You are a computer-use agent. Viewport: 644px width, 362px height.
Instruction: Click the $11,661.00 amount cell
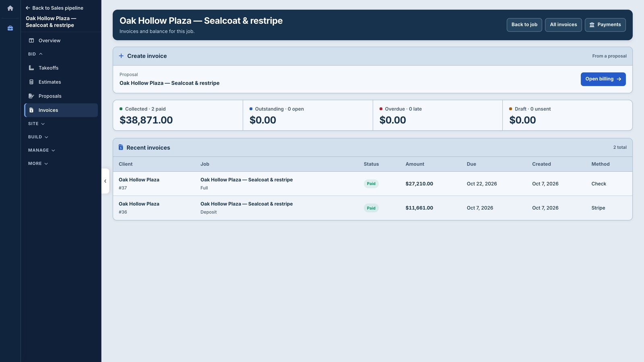(419, 208)
